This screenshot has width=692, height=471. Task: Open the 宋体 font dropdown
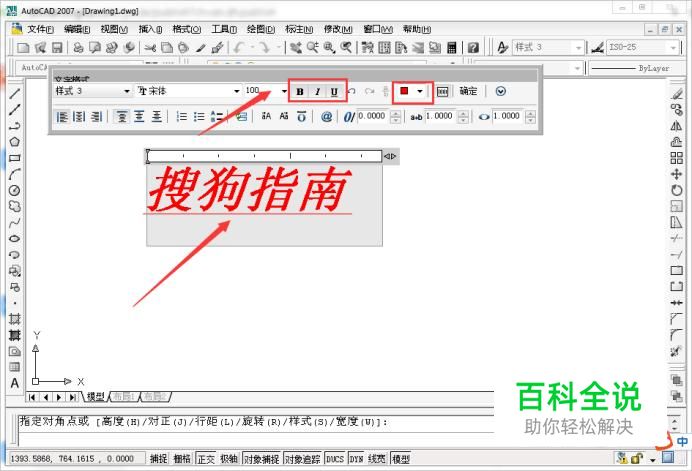coord(237,91)
